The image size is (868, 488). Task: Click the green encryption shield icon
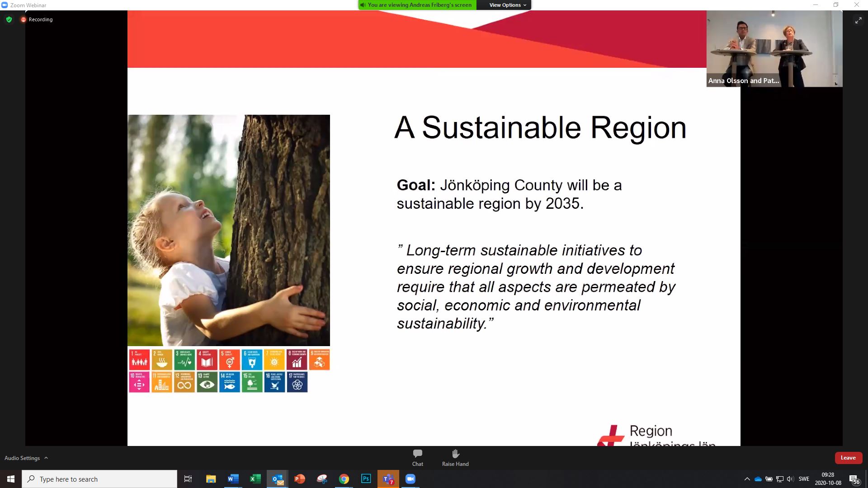(x=9, y=19)
